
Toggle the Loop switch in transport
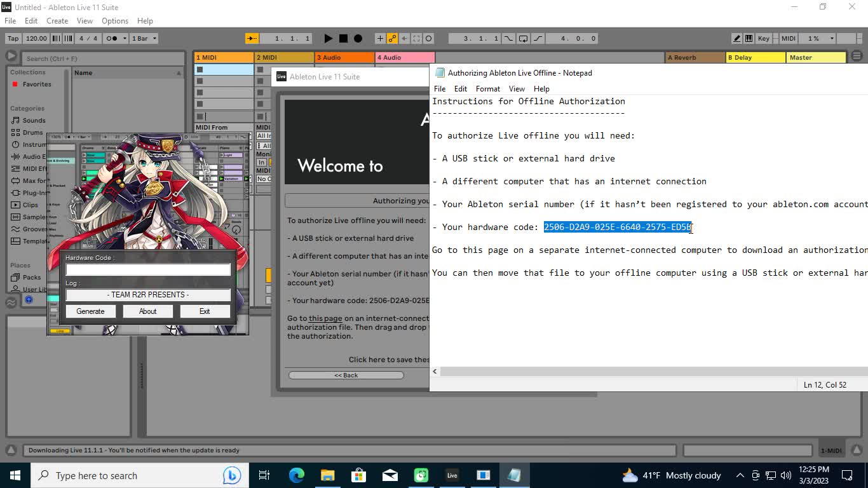point(523,38)
